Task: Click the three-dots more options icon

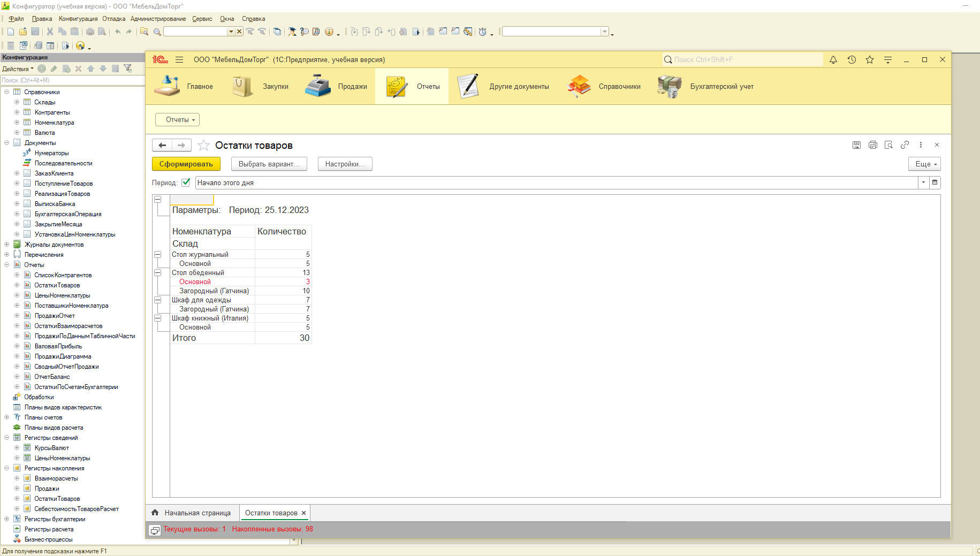Action: pyautogui.click(x=921, y=145)
